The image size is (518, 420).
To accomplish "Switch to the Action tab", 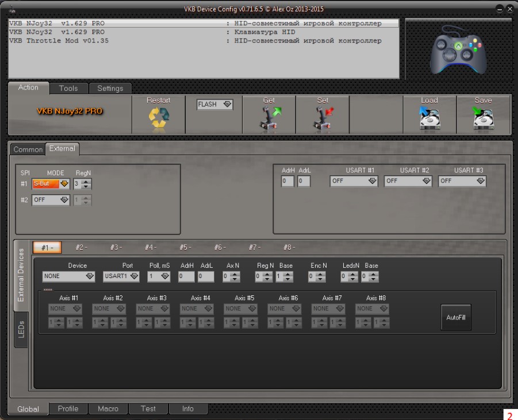I will 28,87.
